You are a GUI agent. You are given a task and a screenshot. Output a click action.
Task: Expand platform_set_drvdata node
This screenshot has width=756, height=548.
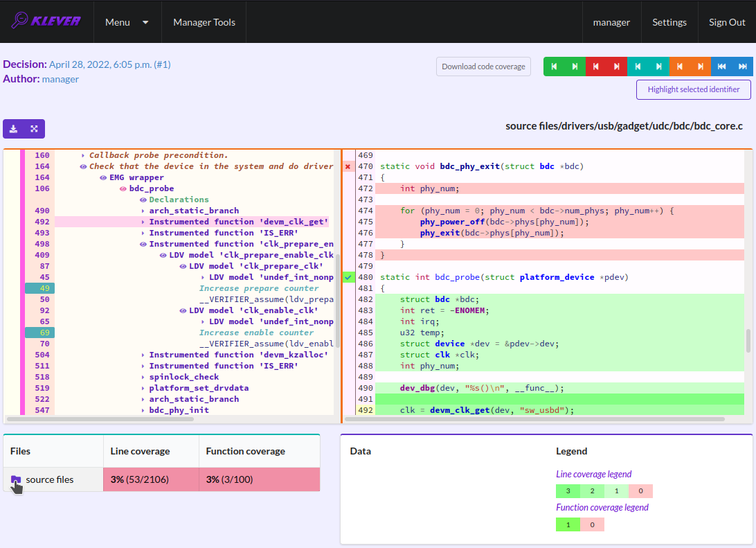143,389
